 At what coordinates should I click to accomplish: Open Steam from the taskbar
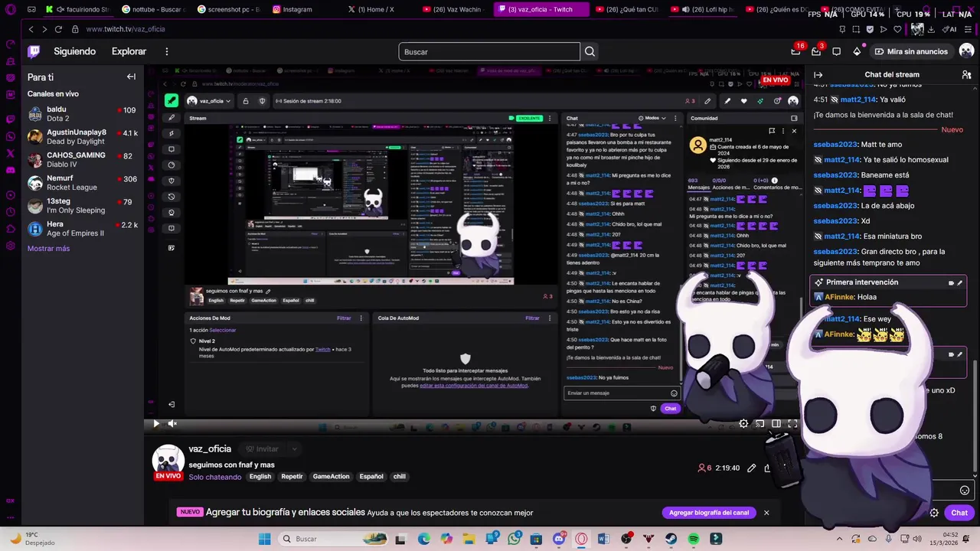(671, 539)
